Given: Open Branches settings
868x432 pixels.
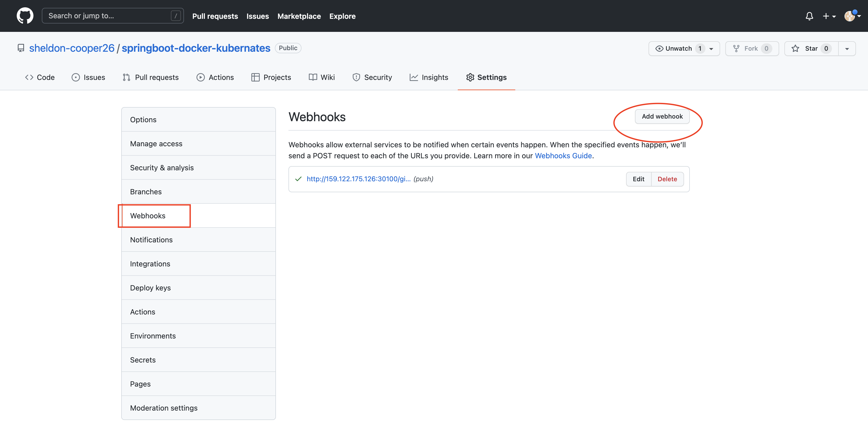Looking at the screenshot, I should point(199,192).
